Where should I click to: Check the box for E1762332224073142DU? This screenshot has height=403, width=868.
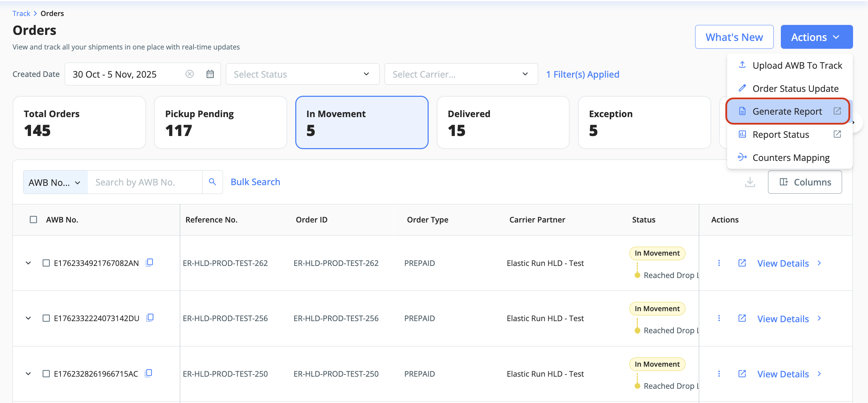[46, 318]
